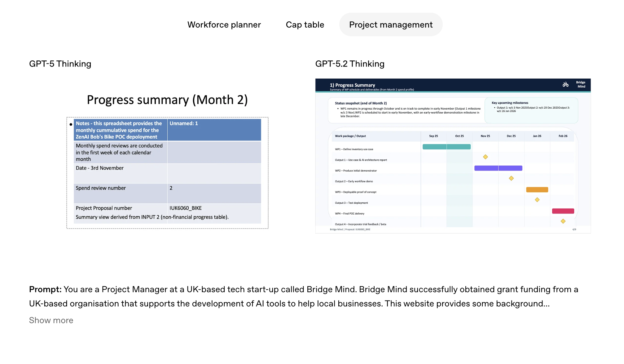The image size is (624, 364).
Task: Select the Project management tab
Action: (391, 25)
